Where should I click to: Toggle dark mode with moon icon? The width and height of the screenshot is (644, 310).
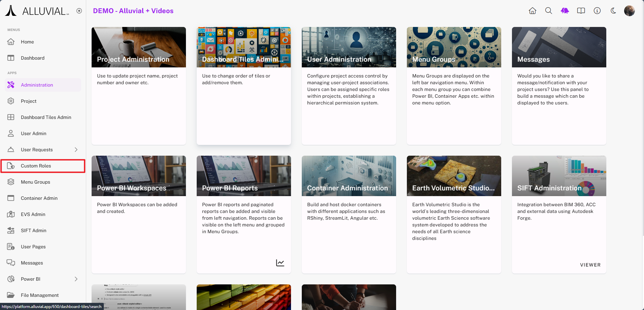click(613, 11)
